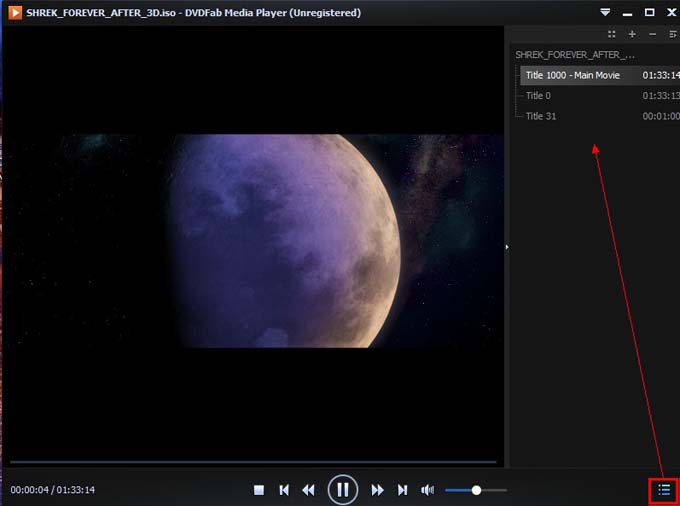Skip to the next chapter

click(402, 490)
